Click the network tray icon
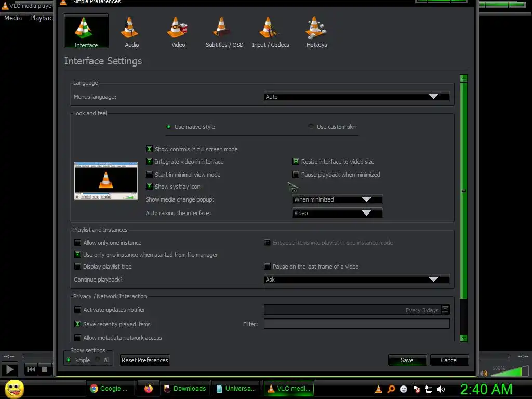 429,389
